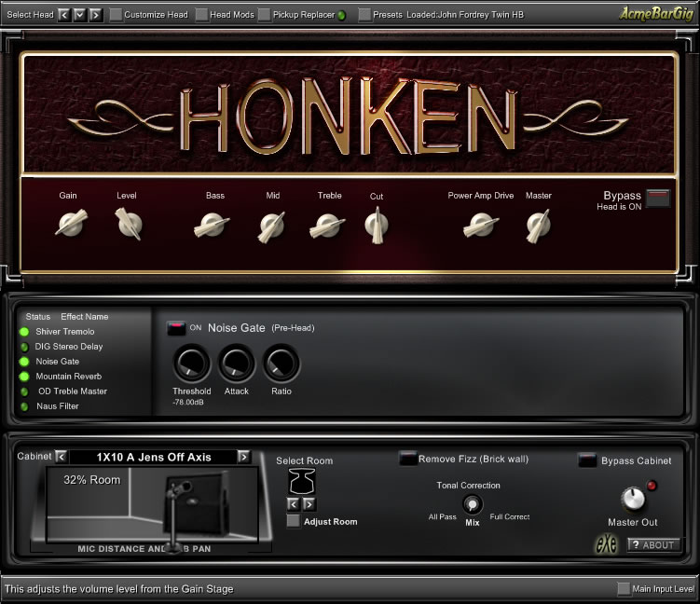Viewport: 700px width, 604px height.
Task: Open the ABOUT dialog
Action: (653, 545)
